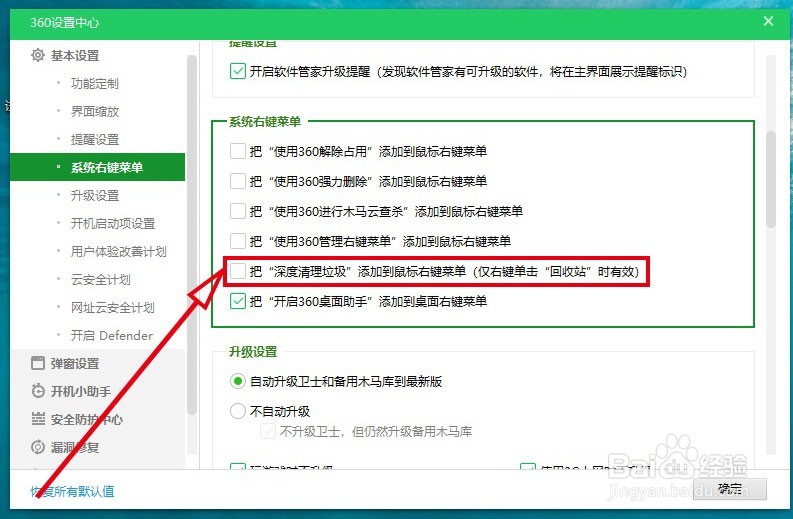Image resolution: width=793 pixels, height=519 pixels.
Task: Click the icon beside 漏洞修复
Action: [x=38, y=447]
